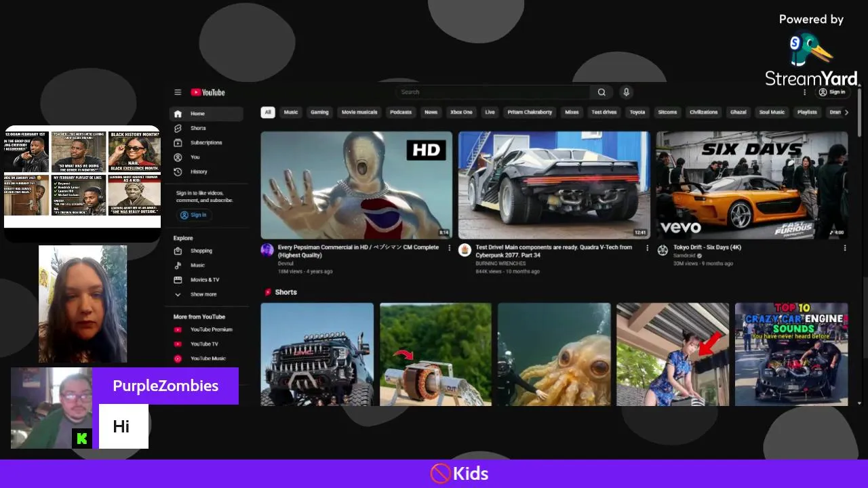Image resolution: width=868 pixels, height=488 pixels.
Task: Open Subscriptions in the sidebar
Action: click(205, 143)
